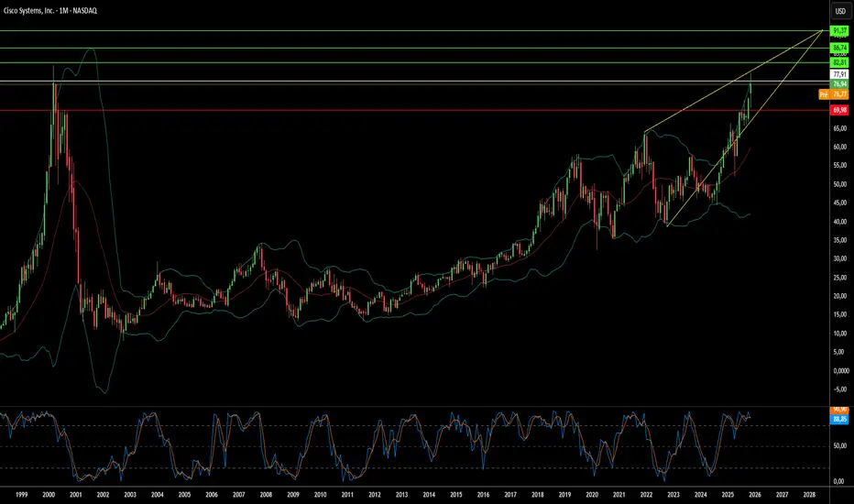The width and height of the screenshot is (854, 504).
Task: Select the 86,74 price level label
Action: [x=840, y=49]
